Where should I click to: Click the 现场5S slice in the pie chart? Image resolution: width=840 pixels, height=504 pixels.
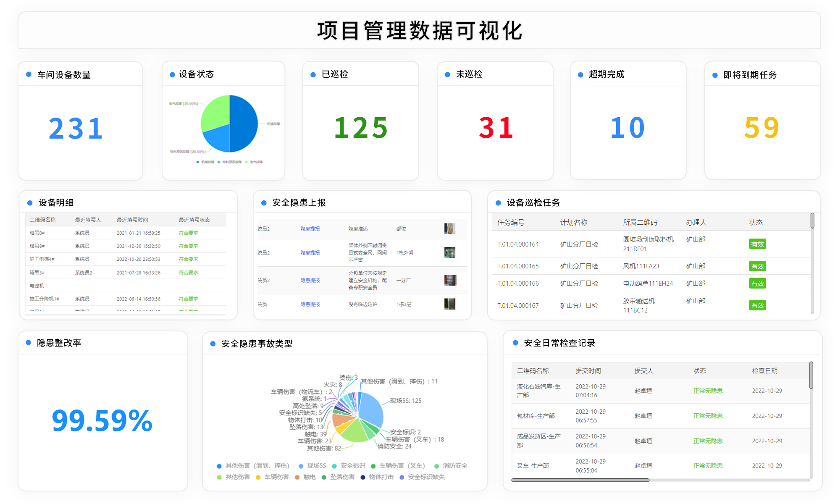click(371, 408)
